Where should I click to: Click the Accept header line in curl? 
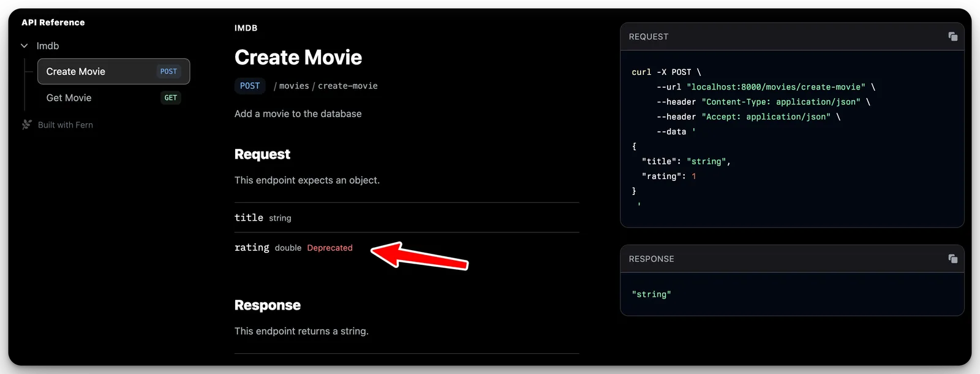click(748, 116)
